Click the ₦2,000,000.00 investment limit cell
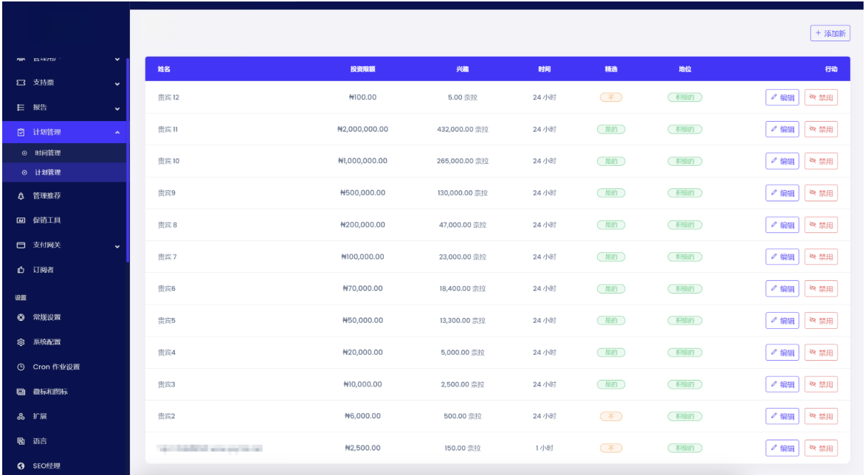The image size is (868, 475). (x=362, y=129)
